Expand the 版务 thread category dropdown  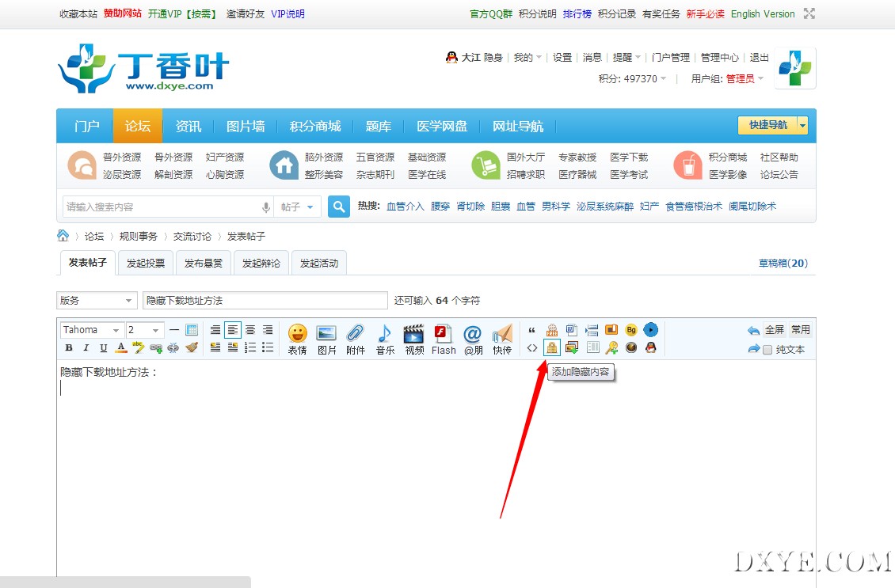click(97, 301)
